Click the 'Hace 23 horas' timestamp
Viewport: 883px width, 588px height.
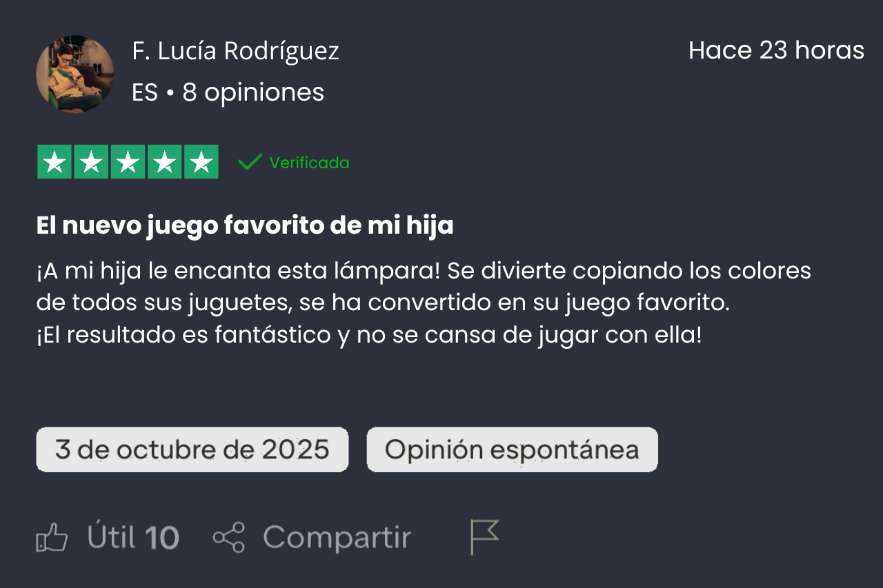point(776,50)
